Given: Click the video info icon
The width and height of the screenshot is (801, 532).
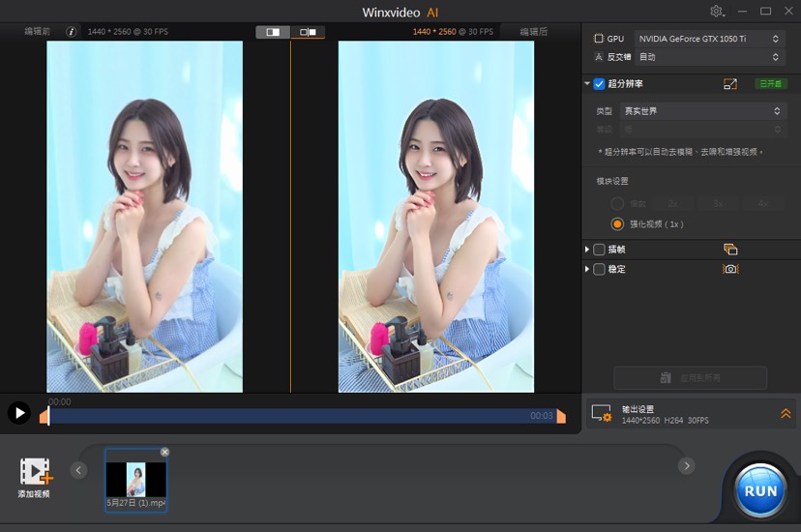Looking at the screenshot, I should tap(72, 32).
